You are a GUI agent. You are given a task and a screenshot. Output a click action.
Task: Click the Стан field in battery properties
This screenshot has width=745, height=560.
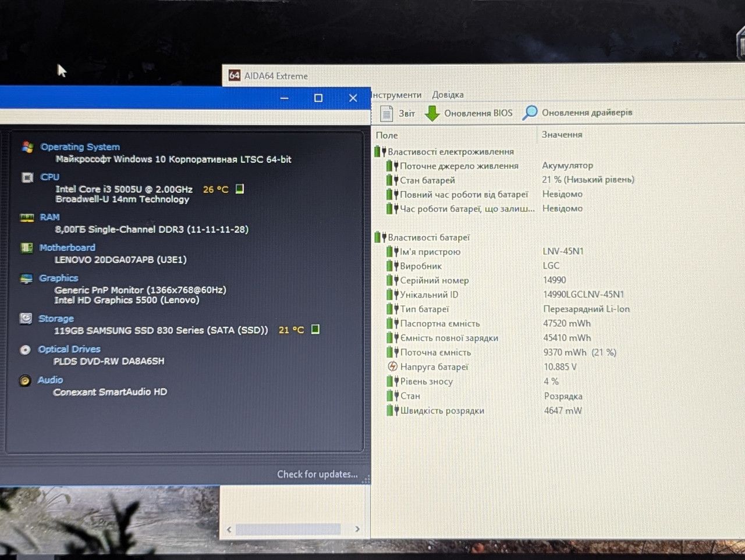pyautogui.click(x=410, y=396)
